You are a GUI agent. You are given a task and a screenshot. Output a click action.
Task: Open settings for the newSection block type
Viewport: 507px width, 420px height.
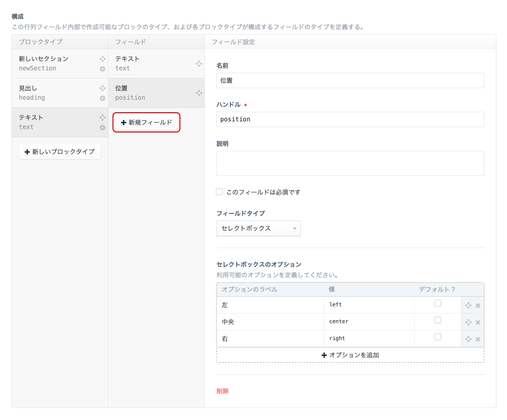click(x=102, y=69)
